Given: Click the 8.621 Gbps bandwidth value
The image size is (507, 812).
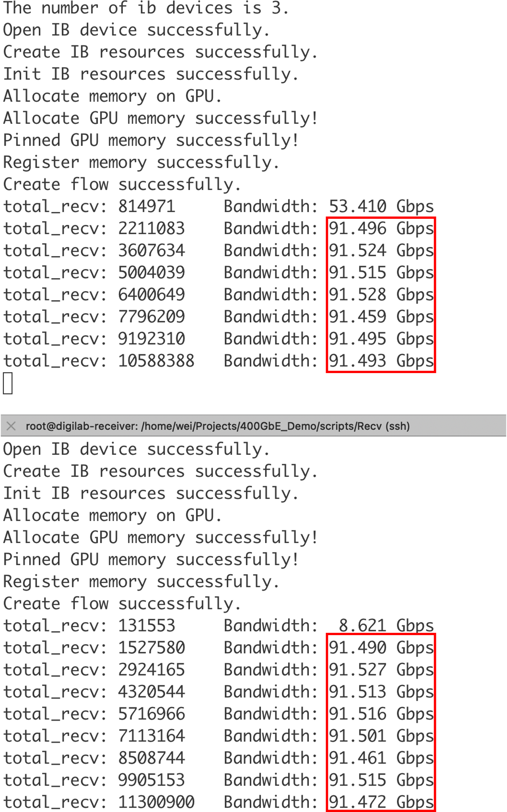Looking at the screenshot, I should coord(386,625).
